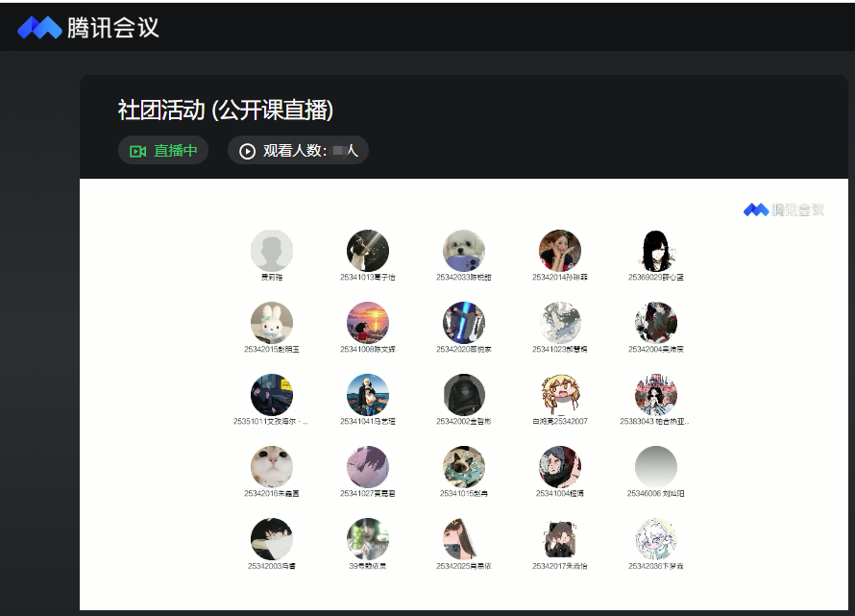Select the blue sketch avatar 25342036

(656, 539)
